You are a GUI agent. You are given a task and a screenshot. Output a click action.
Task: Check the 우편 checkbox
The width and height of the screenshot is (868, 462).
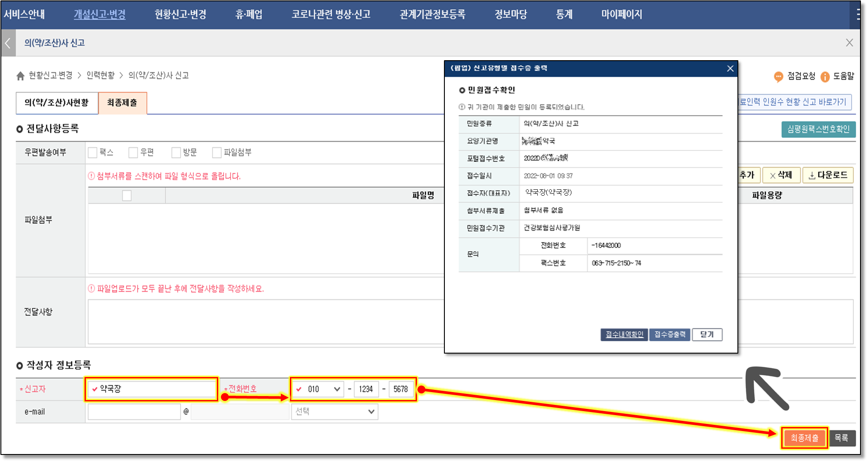pyautogui.click(x=133, y=153)
